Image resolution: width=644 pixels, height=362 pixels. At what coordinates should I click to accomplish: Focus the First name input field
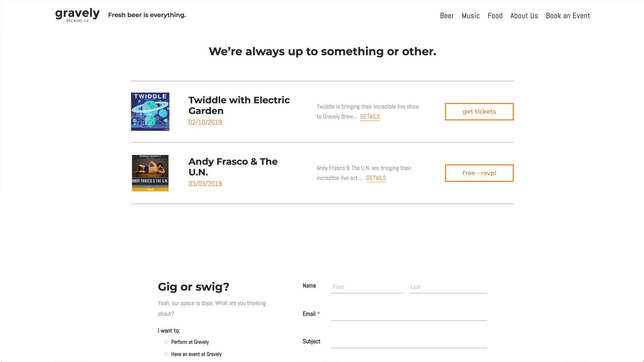[x=367, y=287]
